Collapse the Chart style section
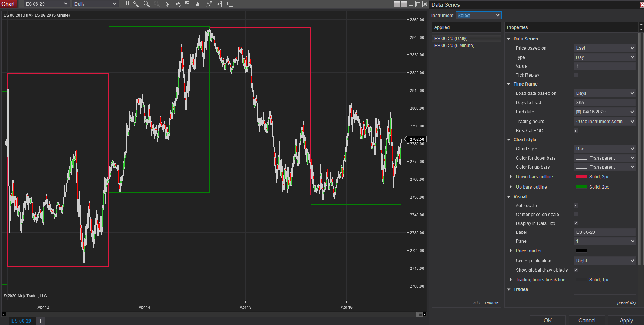This screenshot has height=325, width=644. pyautogui.click(x=509, y=140)
